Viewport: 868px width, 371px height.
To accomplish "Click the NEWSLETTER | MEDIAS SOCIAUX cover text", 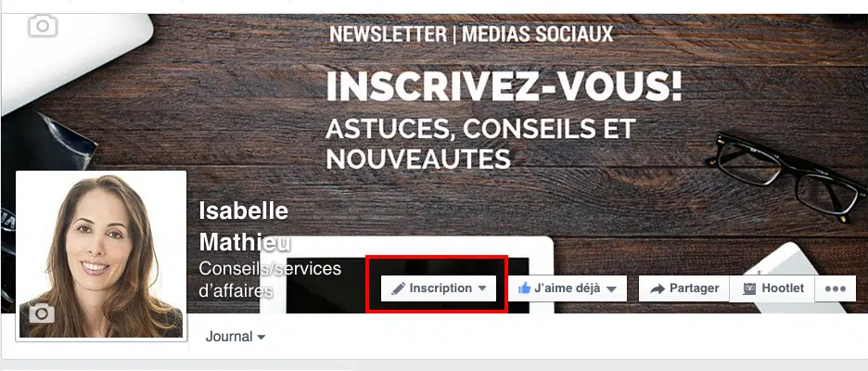I will [472, 34].
